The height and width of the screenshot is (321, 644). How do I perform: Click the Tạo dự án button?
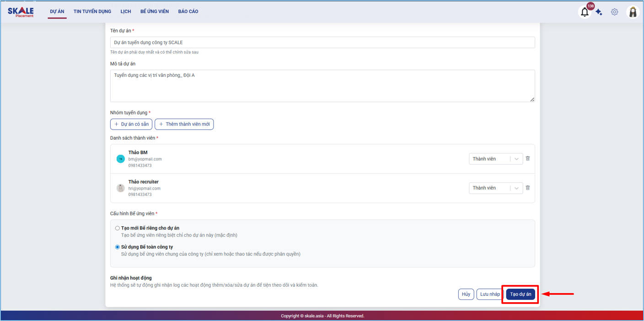pyautogui.click(x=521, y=294)
